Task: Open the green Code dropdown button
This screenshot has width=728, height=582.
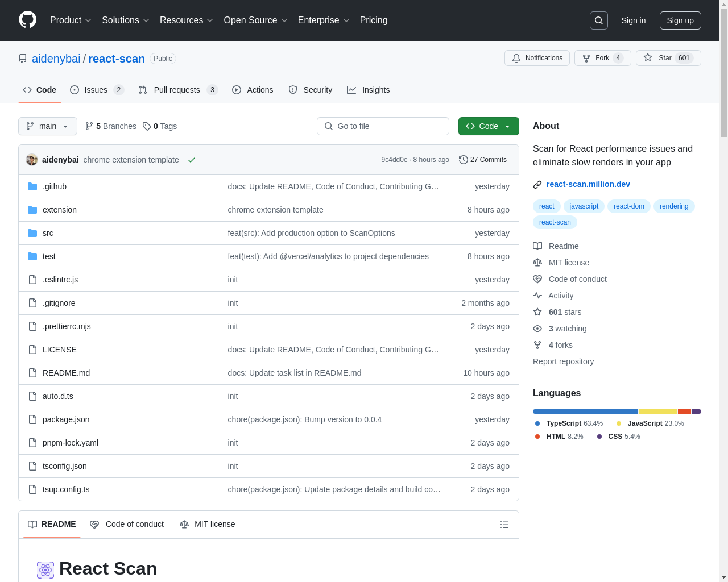Action: pyautogui.click(x=489, y=126)
